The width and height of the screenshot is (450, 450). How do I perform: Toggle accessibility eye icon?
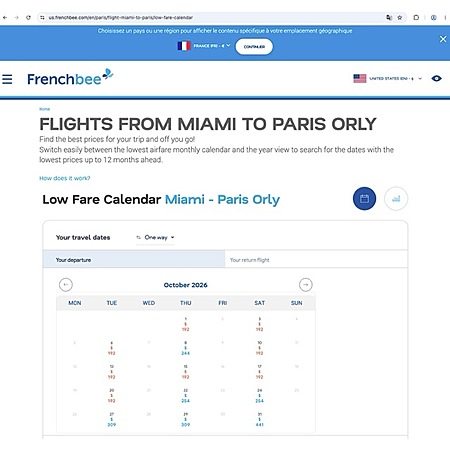[436, 79]
